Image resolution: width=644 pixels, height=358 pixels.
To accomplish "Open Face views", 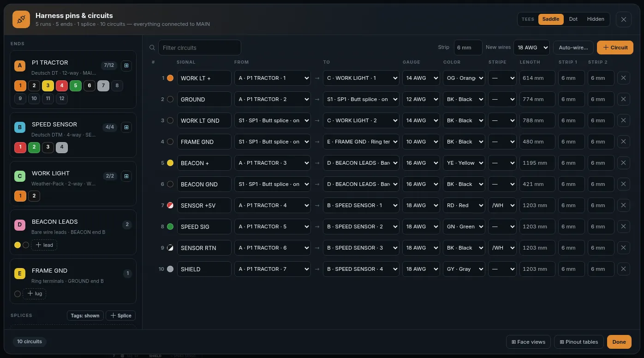I will (x=528, y=342).
